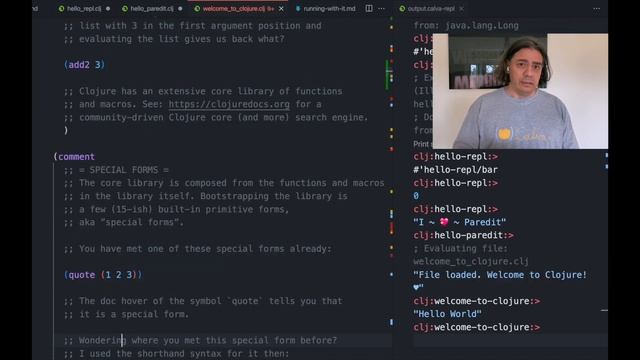The height and width of the screenshot is (360, 640).
Task: Click "; Evaluating file:" line in REPL
Action: click(x=460, y=249)
